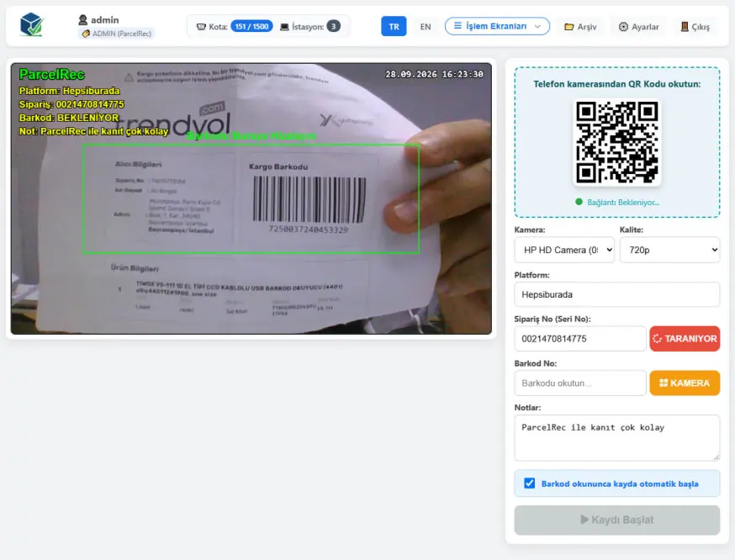Screen dimensions: 735x560
Task: Click the Bağlantı Bekleniyor status text
Action: [623, 203]
